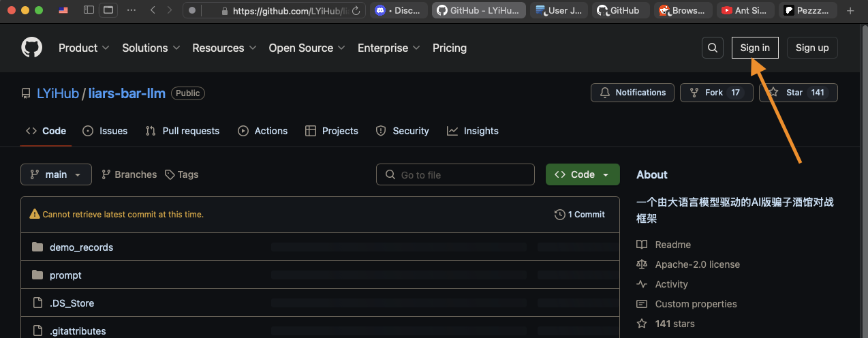The image size is (868, 338).
Task: Switch to the Security tab
Action: click(x=403, y=131)
